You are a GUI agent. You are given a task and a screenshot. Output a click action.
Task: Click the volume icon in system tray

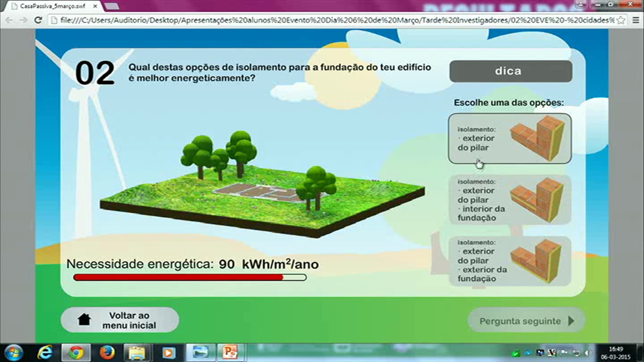pos(588,353)
